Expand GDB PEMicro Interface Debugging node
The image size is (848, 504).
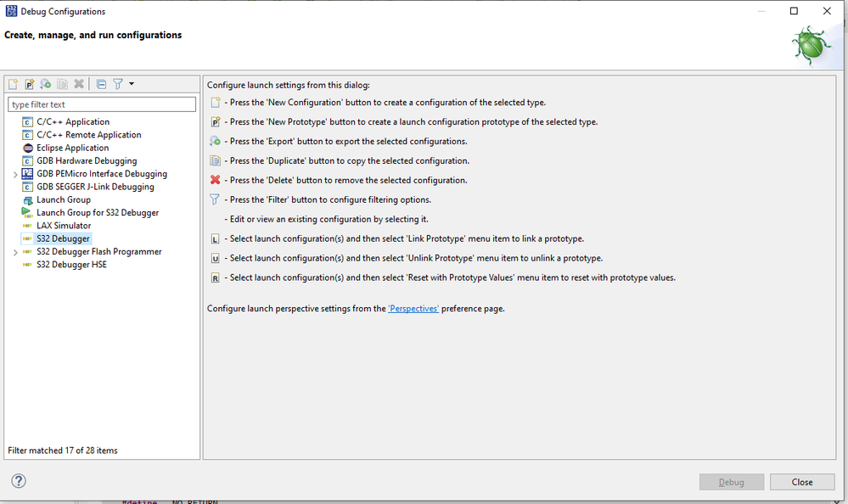point(15,174)
